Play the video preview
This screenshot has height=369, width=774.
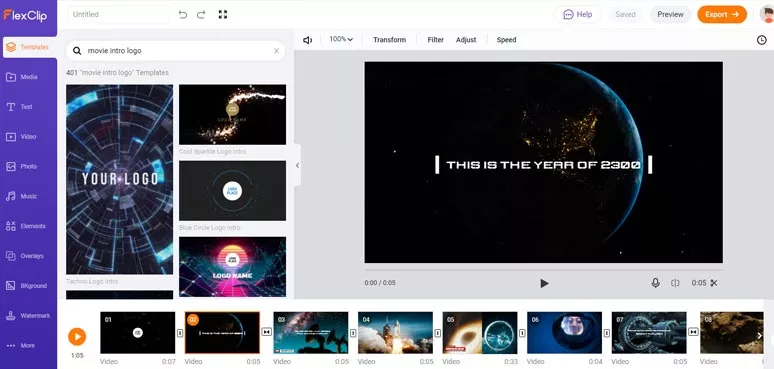pyautogui.click(x=544, y=283)
